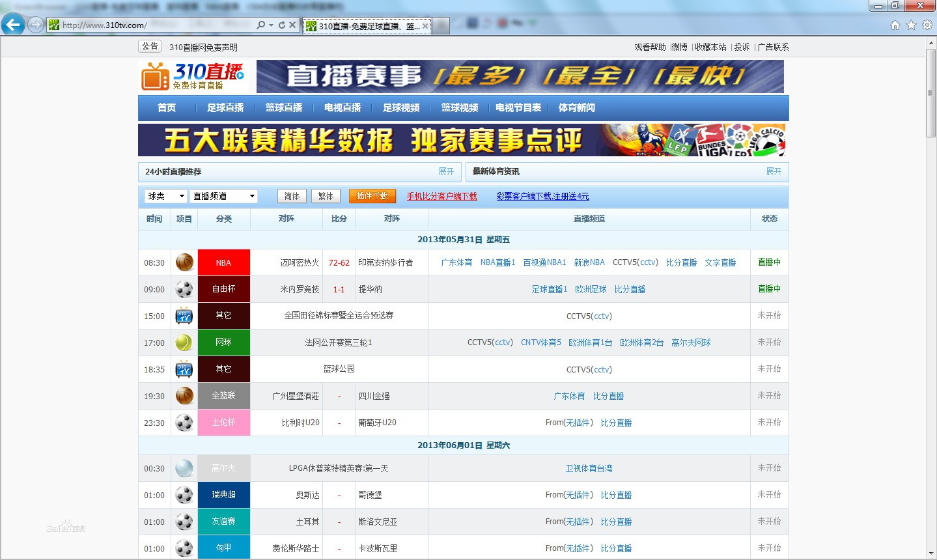The width and height of the screenshot is (937, 560).
Task: Click the URL address field
Action: [x=156, y=25]
